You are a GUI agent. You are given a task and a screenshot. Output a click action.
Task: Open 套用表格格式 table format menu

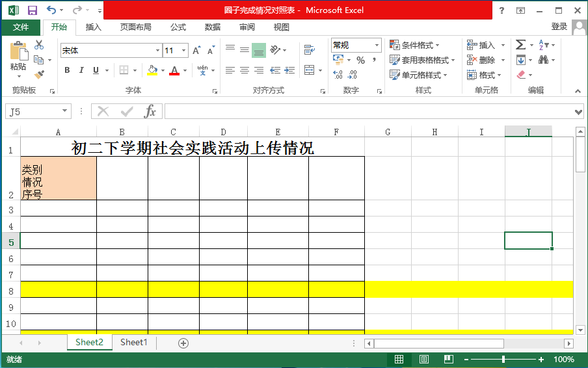[422, 60]
